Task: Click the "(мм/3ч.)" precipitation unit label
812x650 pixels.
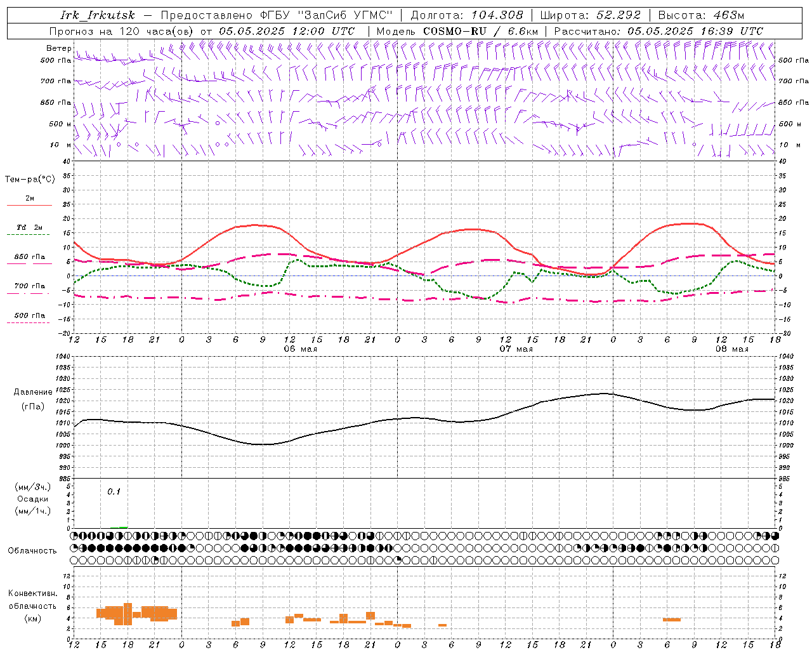Action: [33, 487]
